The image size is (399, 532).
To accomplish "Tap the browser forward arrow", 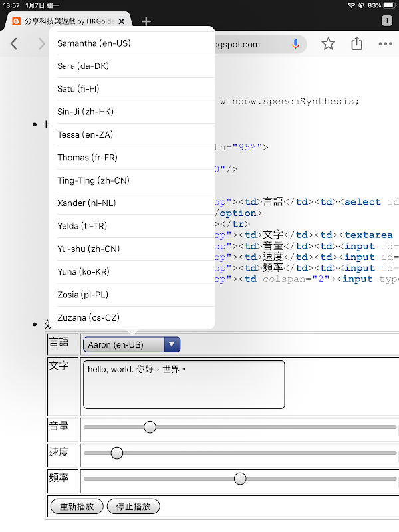I will [41, 44].
